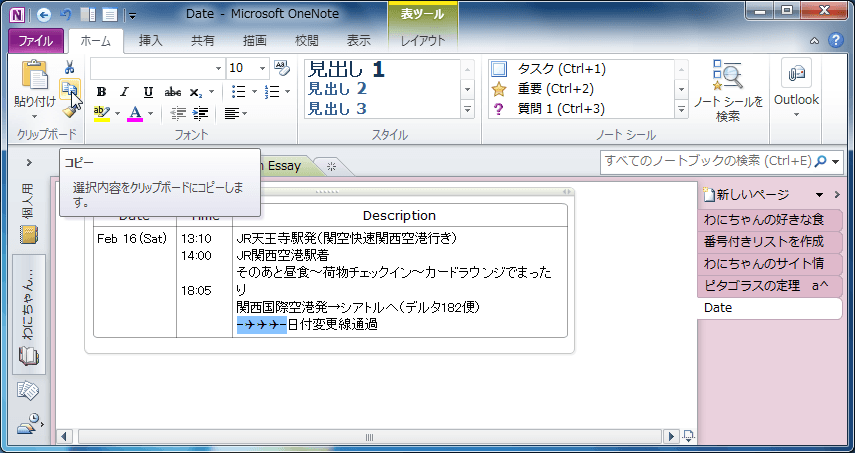This screenshot has width=855, height=453.
Task: Apply the タスク (Ctrl+1) checkbox tag
Action: point(582,69)
